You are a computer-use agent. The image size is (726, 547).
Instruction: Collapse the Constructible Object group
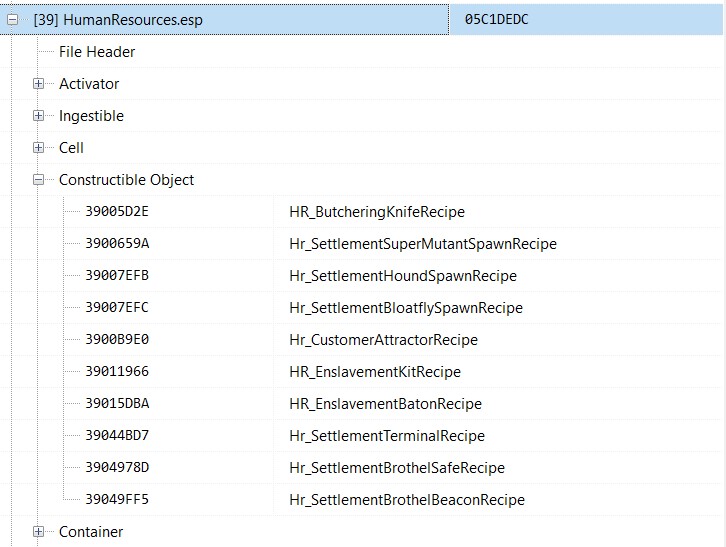38,180
